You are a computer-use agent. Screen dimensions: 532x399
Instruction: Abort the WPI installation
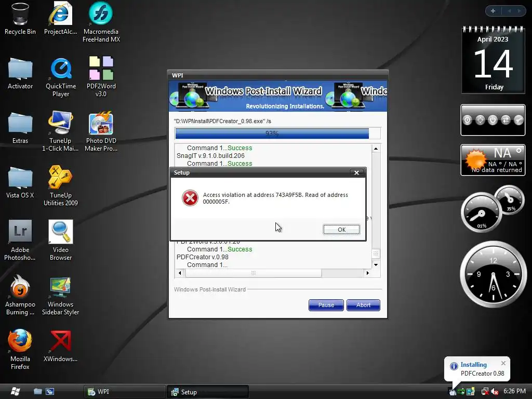tap(363, 305)
